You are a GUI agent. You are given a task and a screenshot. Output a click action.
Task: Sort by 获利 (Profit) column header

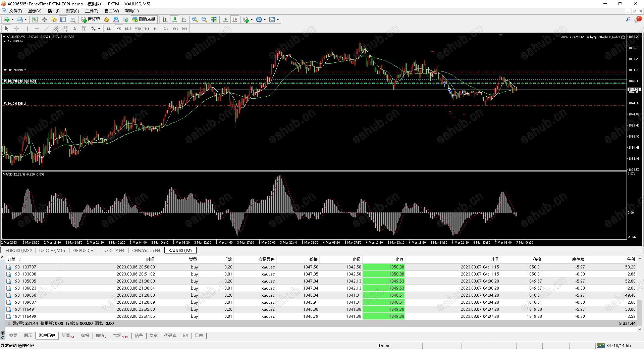point(631,259)
